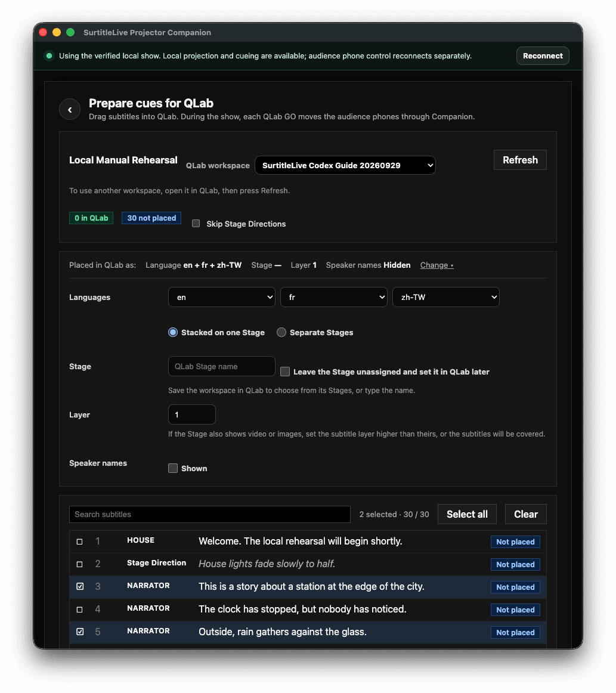
Task: Select Separate Stages option
Action: click(281, 332)
